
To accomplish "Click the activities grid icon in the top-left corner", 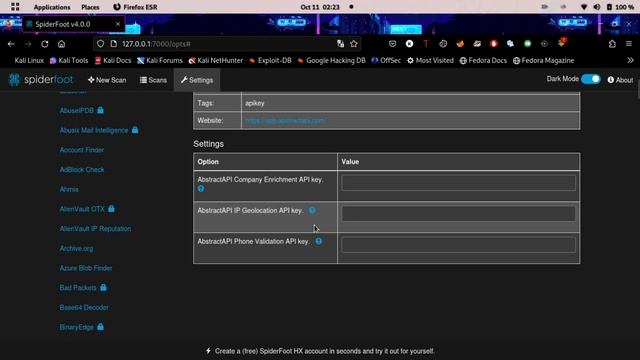I will point(15,7).
